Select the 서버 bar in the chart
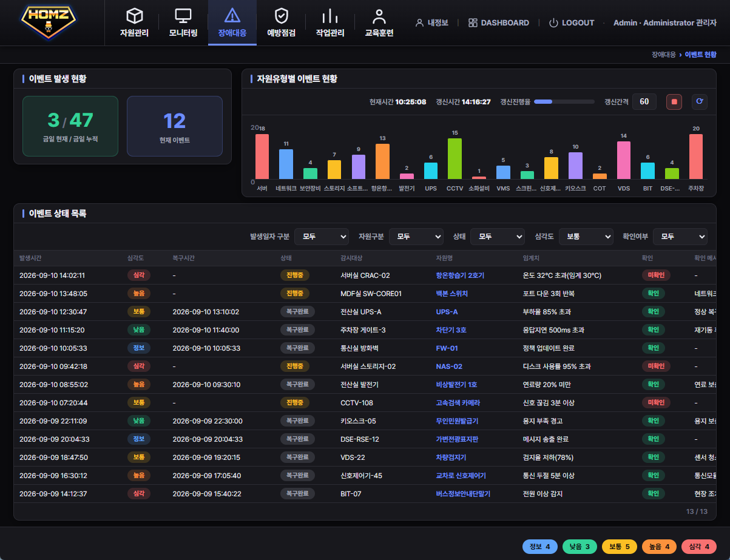Viewport: 730px width, 560px height. [262, 157]
